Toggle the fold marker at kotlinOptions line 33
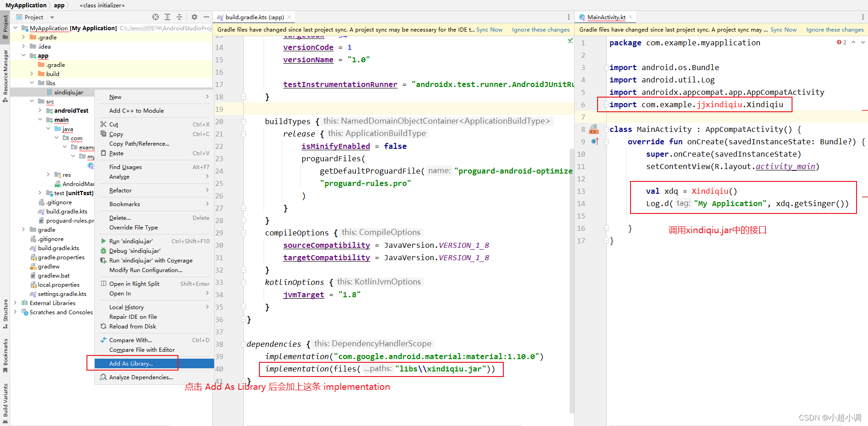The image size is (868, 426). click(243, 282)
